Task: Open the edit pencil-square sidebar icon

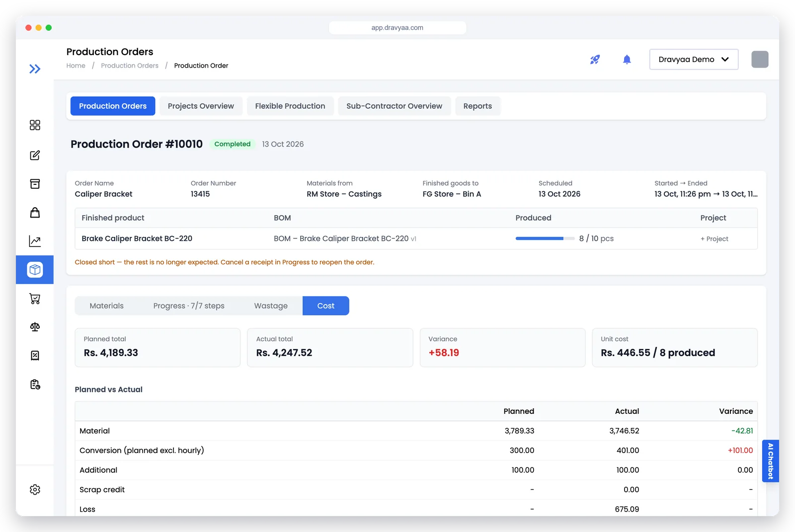Action: (35, 155)
